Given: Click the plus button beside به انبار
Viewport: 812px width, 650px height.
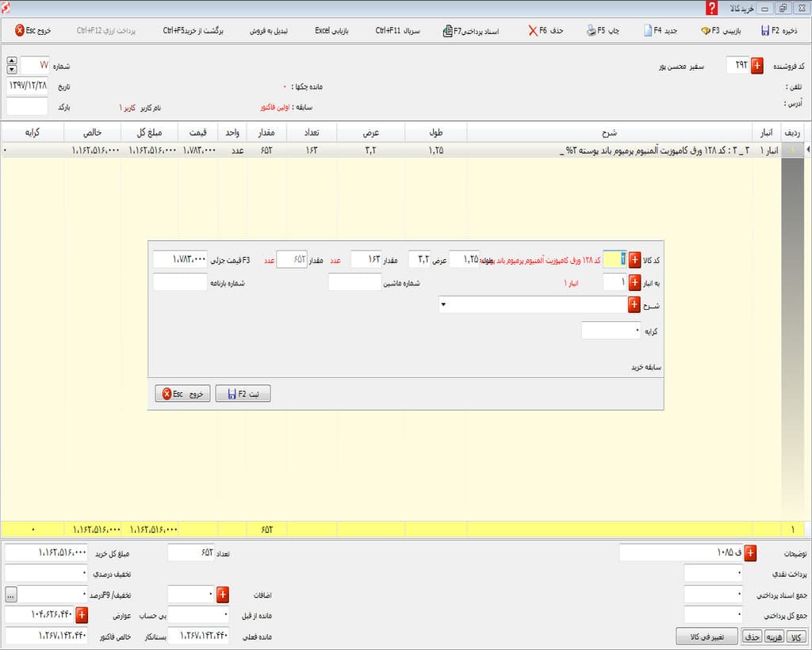Looking at the screenshot, I should [634, 282].
